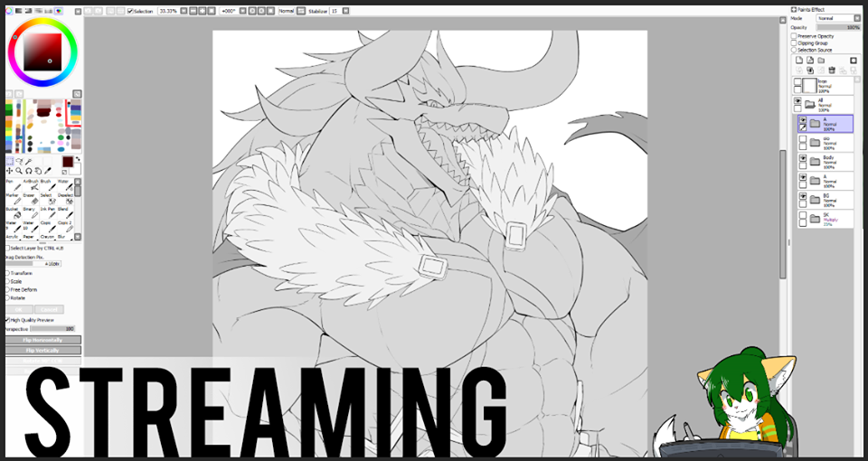This screenshot has height=461, width=868.
Task: Select the Pen brush tool
Action: [14, 185]
